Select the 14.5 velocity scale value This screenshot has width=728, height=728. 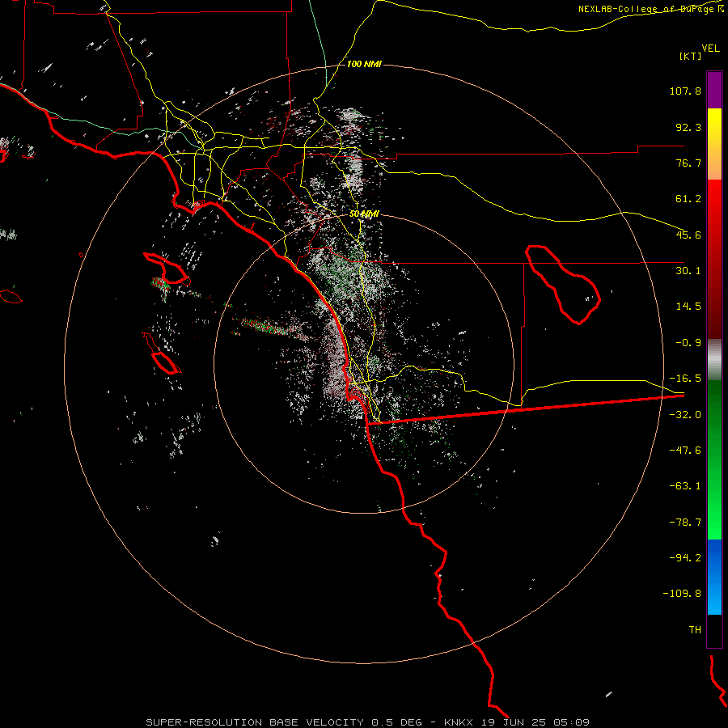(x=688, y=307)
